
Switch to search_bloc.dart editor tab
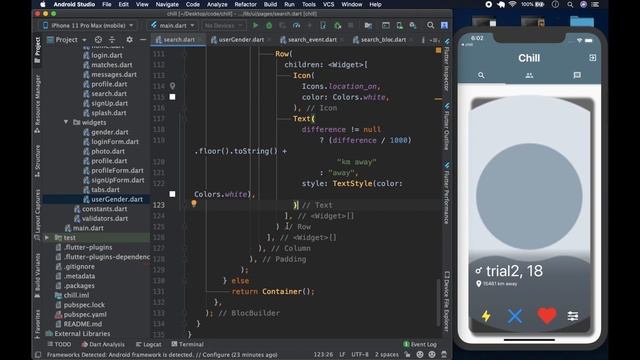click(x=383, y=40)
